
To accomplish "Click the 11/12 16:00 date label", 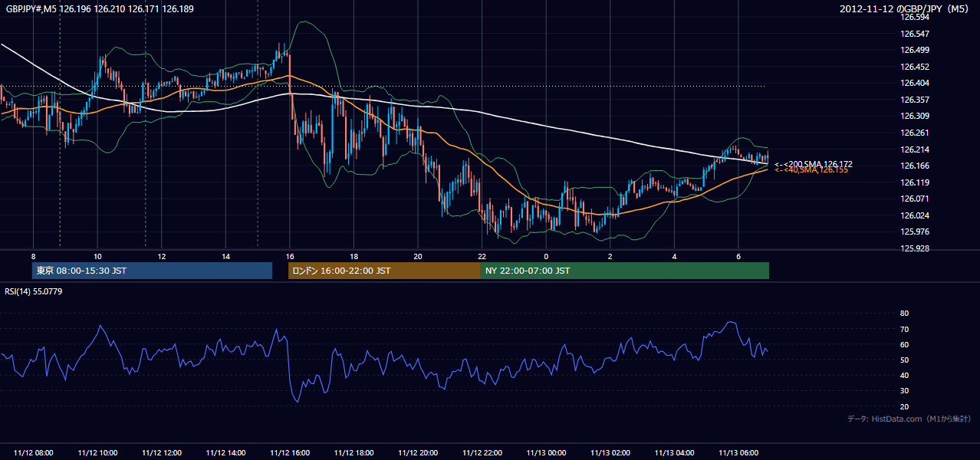I will point(289,453).
